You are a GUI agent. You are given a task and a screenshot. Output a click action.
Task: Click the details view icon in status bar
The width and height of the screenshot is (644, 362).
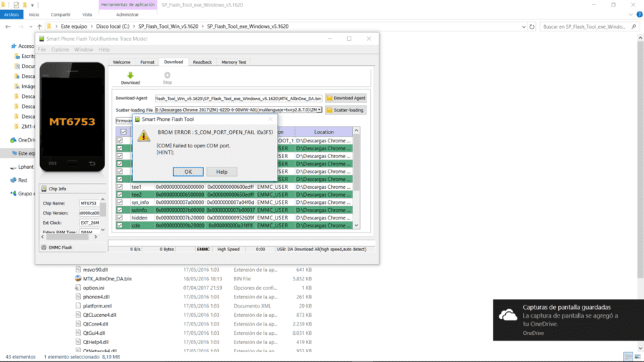click(x=628, y=357)
